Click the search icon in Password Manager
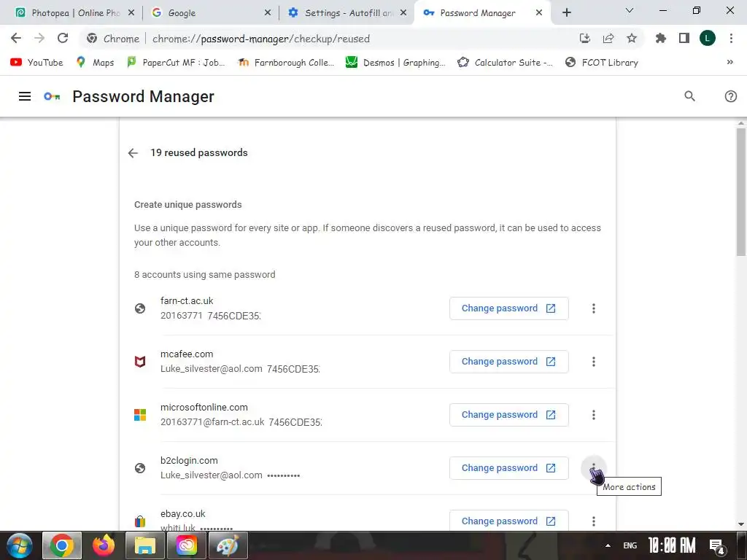The width and height of the screenshot is (747, 560). click(689, 96)
